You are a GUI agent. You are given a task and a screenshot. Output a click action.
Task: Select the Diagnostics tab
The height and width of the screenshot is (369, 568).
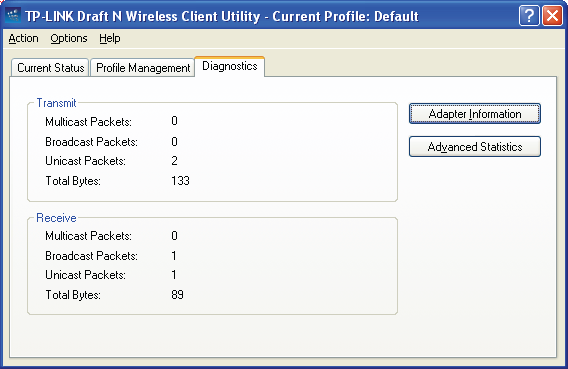230,66
